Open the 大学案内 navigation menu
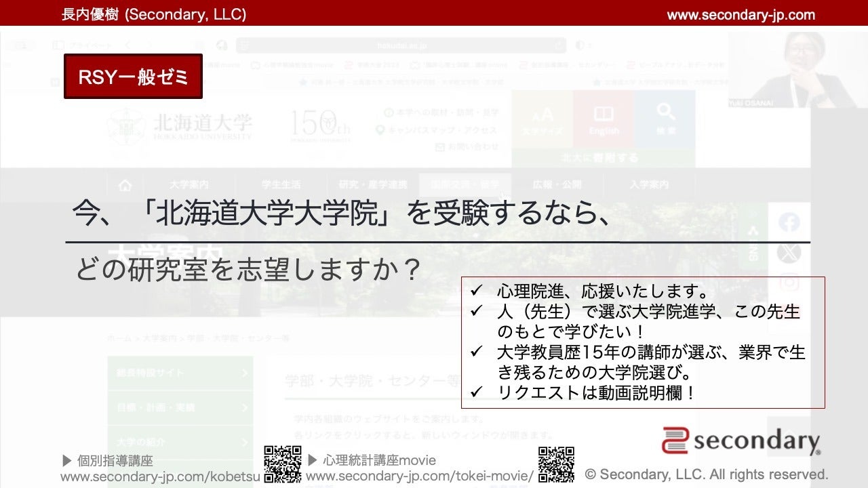This screenshot has width=868, height=488. click(x=189, y=184)
